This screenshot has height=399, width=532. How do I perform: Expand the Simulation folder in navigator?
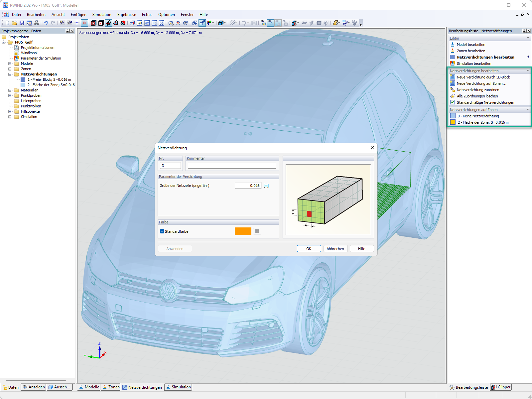10,117
